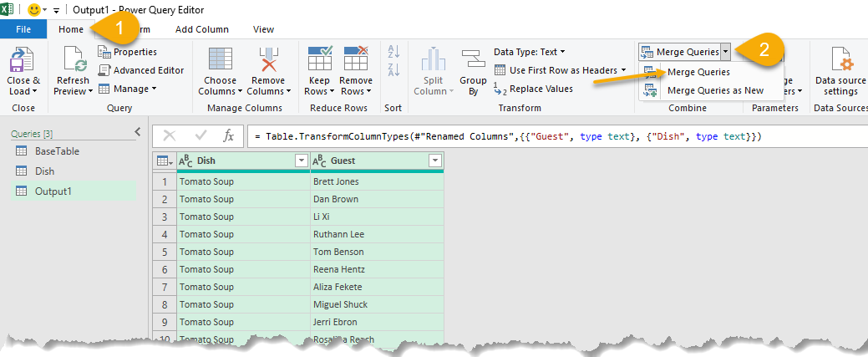Confirm the formula with the checkmark button
The height and width of the screenshot is (357, 868).
pyautogui.click(x=201, y=136)
